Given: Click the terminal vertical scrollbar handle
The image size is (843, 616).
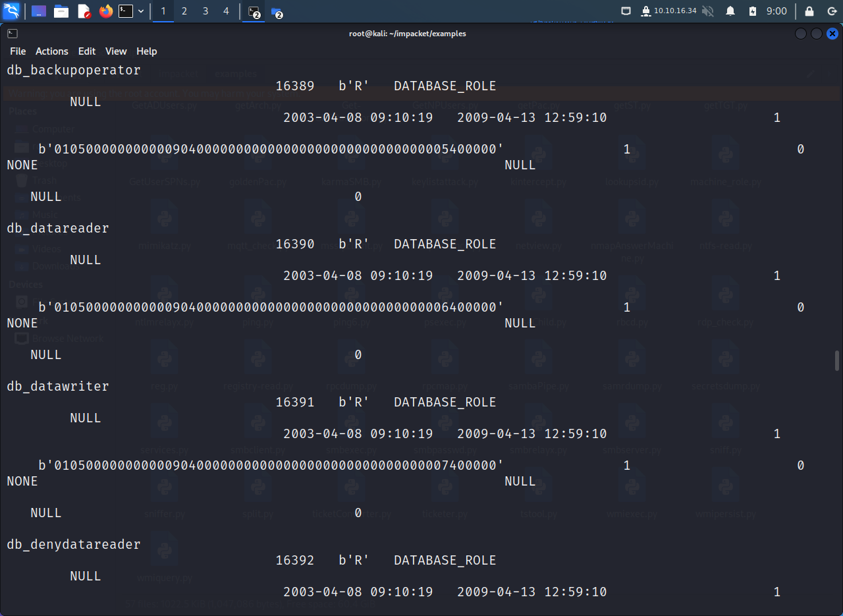Looking at the screenshot, I should click(x=837, y=361).
